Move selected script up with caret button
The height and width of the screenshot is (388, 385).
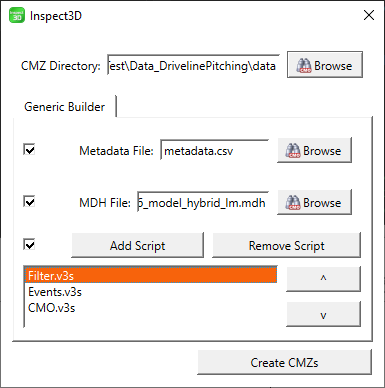pyautogui.click(x=323, y=278)
